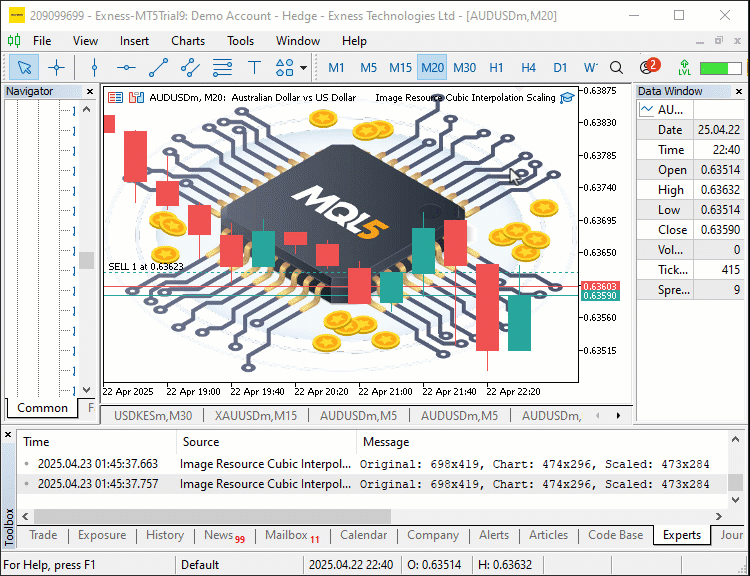Image resolution: width=750 pixels, height=576 pixels.
Task: Open the Charts menu
Action: pyautogui.click(x=188, y=41)
